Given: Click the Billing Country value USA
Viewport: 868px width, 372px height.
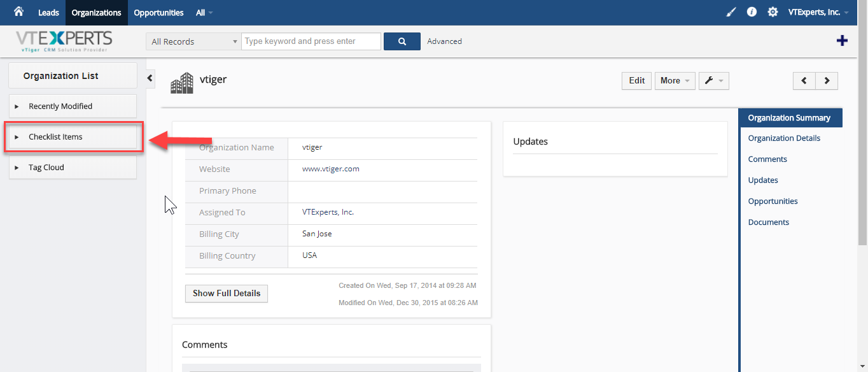Looking at the screenshot, I should click(309, 255).
